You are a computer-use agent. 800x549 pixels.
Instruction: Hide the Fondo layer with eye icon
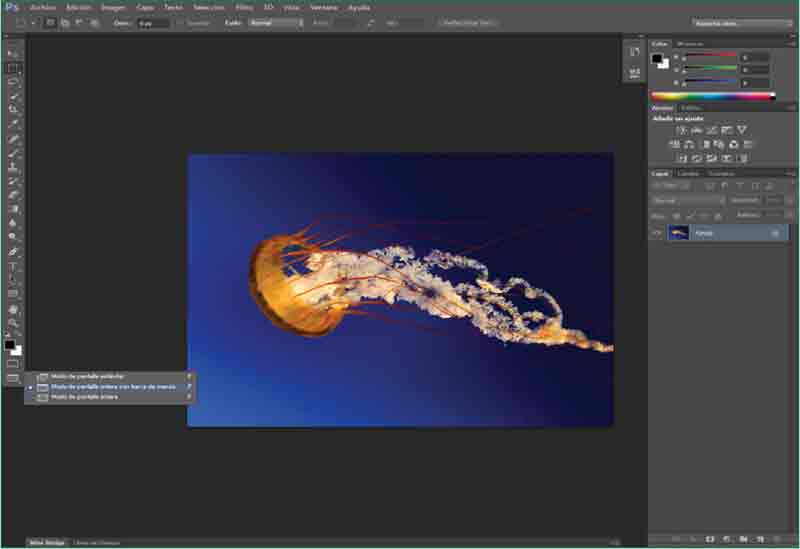657,233
